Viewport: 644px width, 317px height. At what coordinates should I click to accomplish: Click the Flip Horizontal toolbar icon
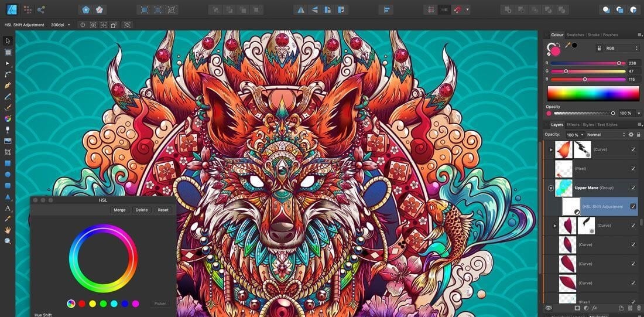301,9
